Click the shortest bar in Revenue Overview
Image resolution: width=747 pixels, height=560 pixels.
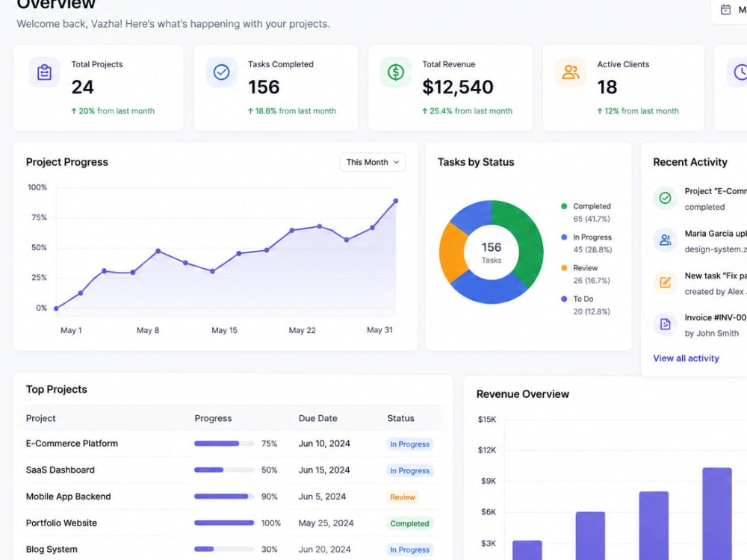(527, 550)
